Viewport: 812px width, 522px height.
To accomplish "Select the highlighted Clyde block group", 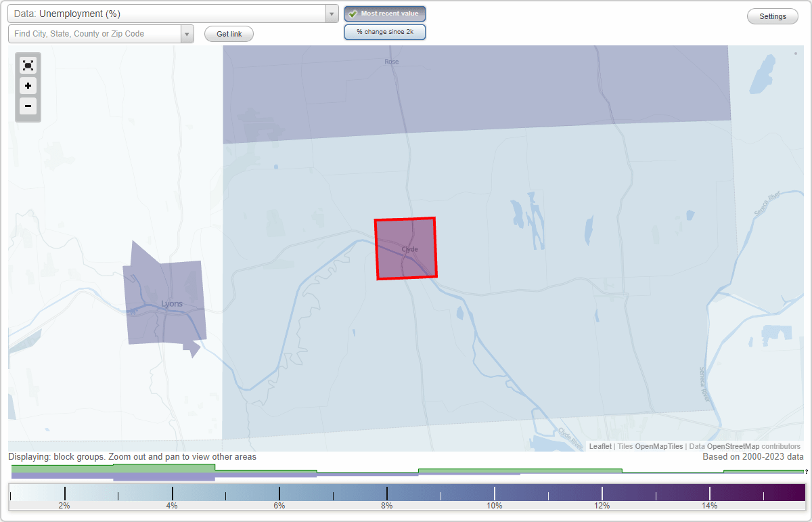I will click(x=406, y=248).
